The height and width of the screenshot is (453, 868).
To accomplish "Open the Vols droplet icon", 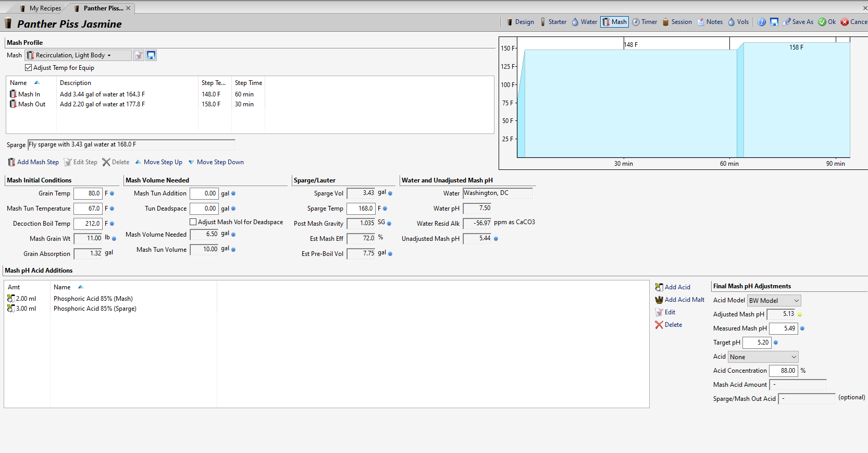I will tap(731, 22).
